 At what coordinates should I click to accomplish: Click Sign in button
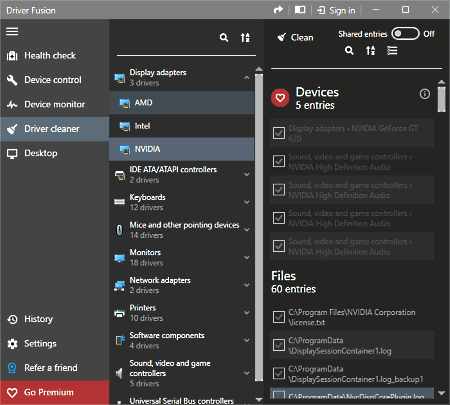[336, 10]
